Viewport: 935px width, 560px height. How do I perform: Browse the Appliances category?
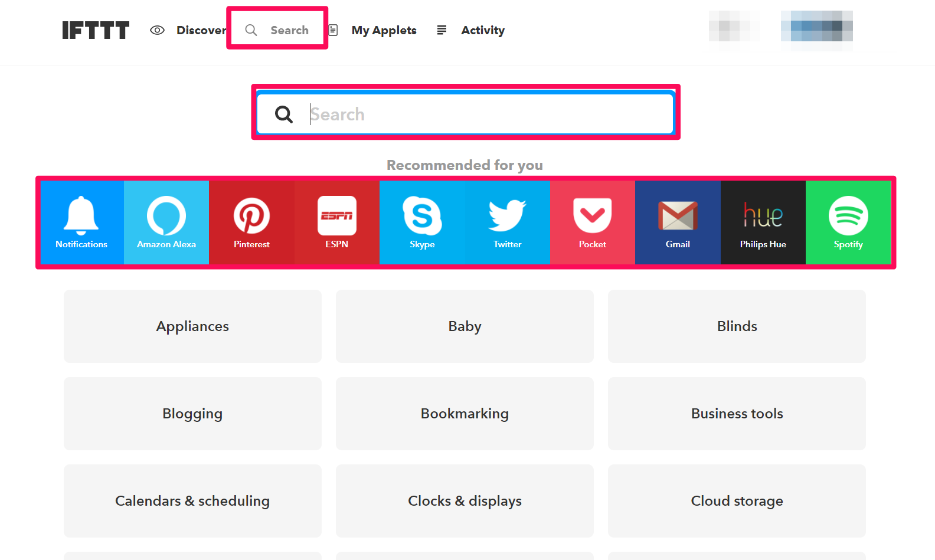[192, 326]
